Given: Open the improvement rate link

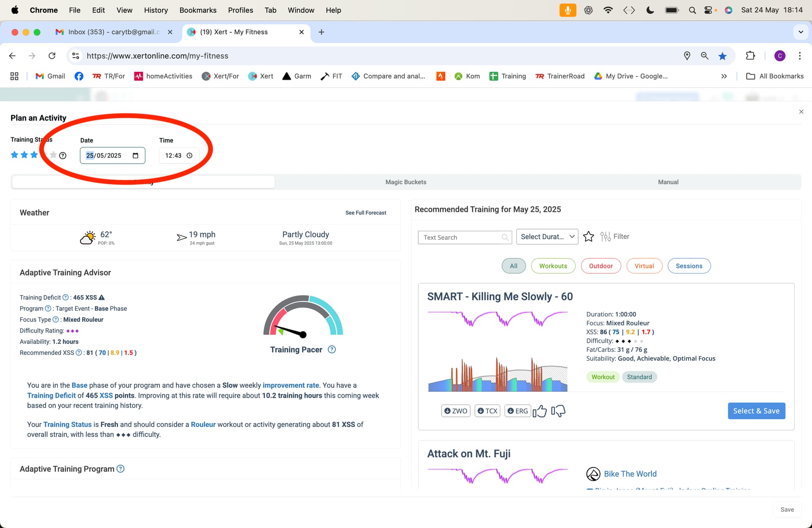Looking at the screenshot, I should 291,385.
